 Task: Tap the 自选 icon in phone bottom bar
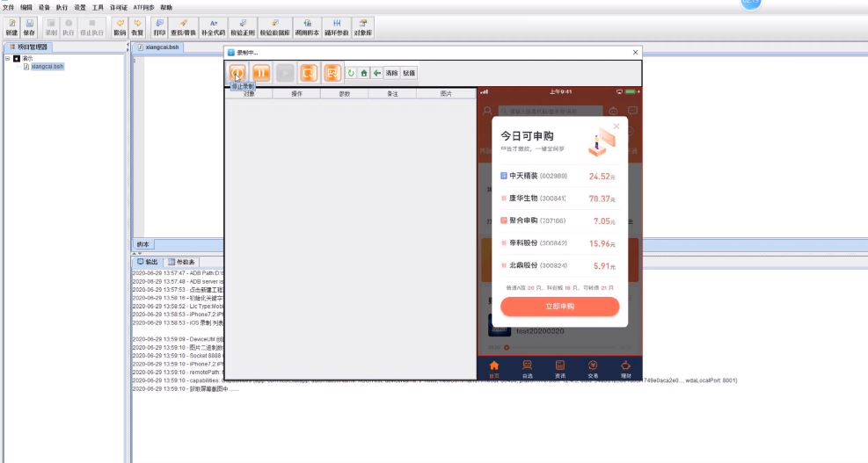(x=527, y=369)
